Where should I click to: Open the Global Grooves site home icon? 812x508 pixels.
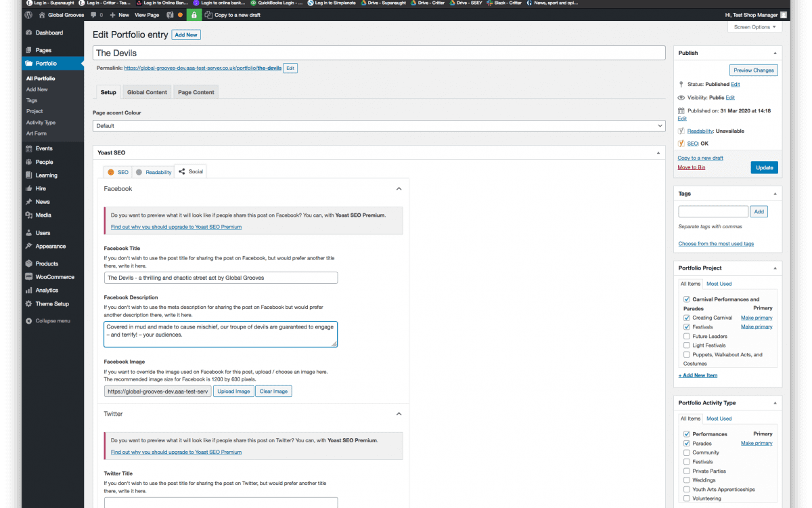point(42,14)
